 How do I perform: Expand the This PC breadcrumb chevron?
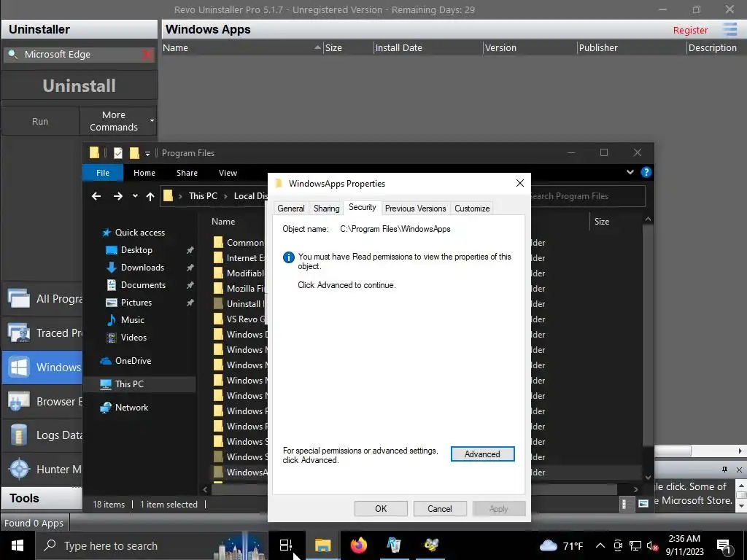(x=225, y=196)
